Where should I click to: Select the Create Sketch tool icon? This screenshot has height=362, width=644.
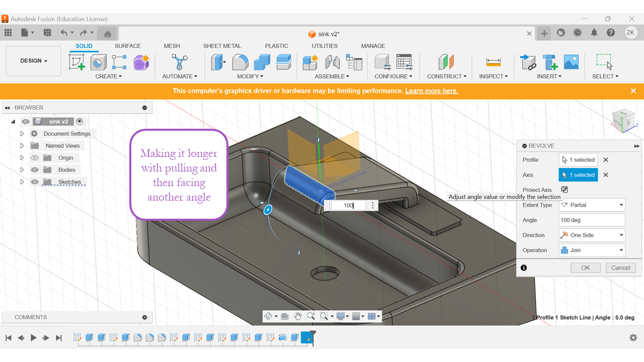pyautogui.click(x=76, y=62)
